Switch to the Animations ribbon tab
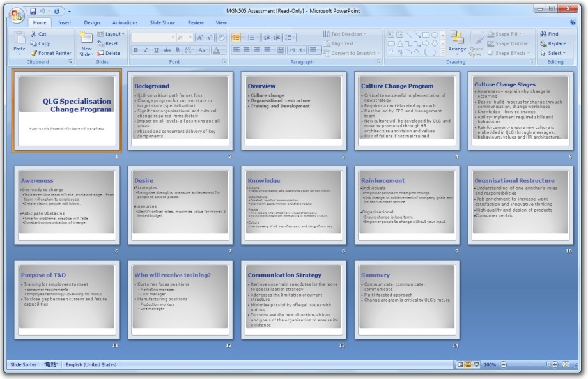This screenshot has width=588, height=379. pos(125,22)
